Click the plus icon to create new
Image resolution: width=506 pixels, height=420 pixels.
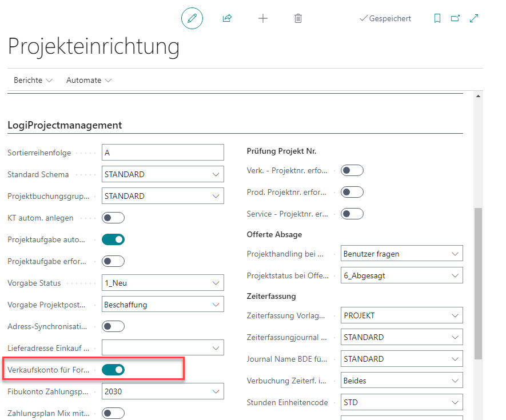click(263, 18)
